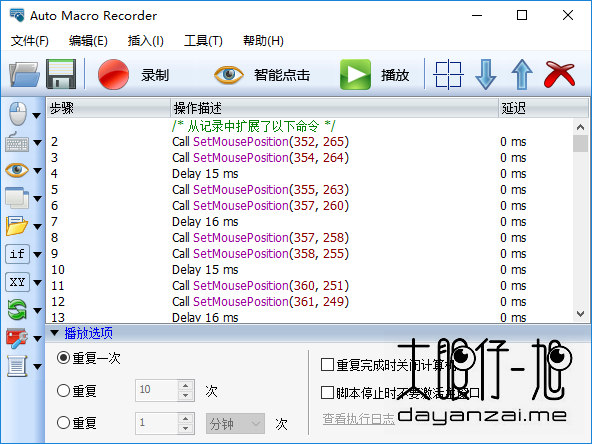Image resolution: width=592 pixels, height=444 pixels.
Task: Select step 7 Delay 16 ms row
Action: coord(310,222)
